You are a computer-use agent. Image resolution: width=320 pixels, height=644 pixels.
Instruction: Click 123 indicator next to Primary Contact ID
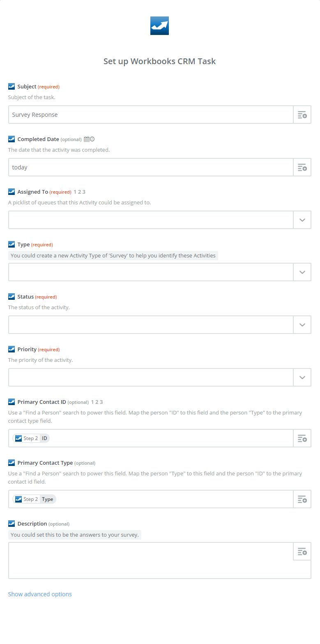point(97,402)
